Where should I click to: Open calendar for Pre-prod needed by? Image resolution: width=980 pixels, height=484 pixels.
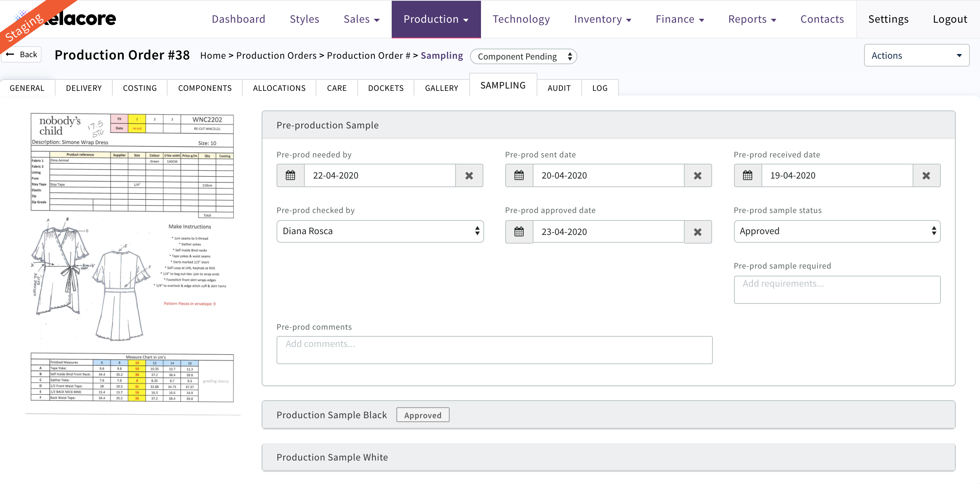point(290,175)
